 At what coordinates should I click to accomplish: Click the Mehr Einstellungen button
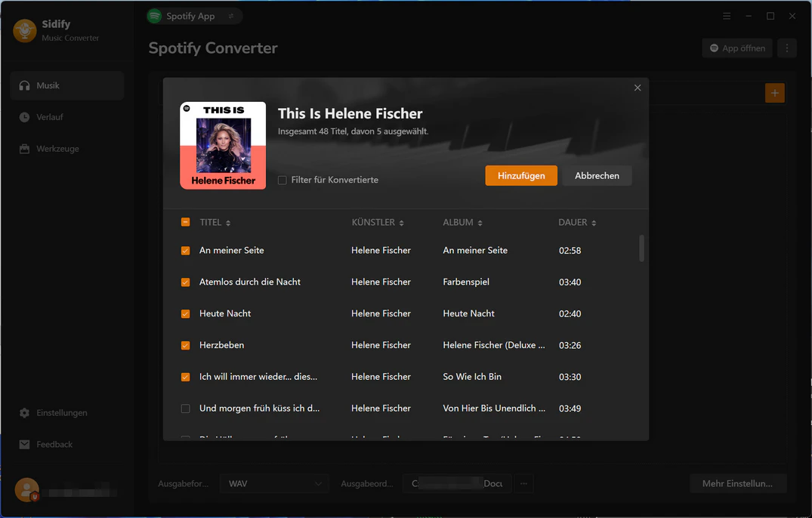coord(737,483)
